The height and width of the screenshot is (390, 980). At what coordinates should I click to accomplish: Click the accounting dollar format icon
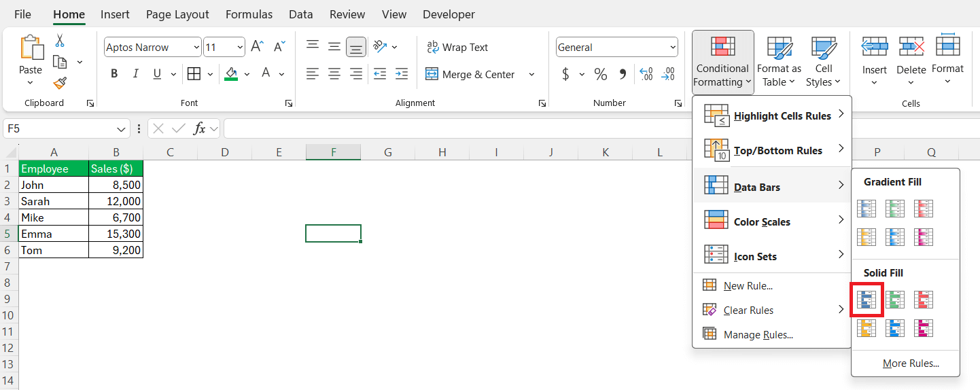[x=565, y=74]
